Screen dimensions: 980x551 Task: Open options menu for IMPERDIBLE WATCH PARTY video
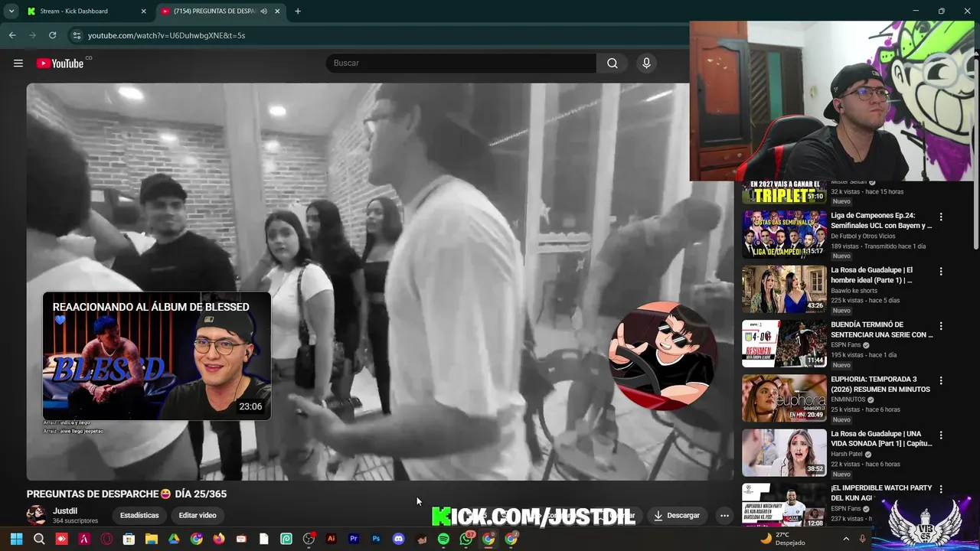tap(941, 489)
